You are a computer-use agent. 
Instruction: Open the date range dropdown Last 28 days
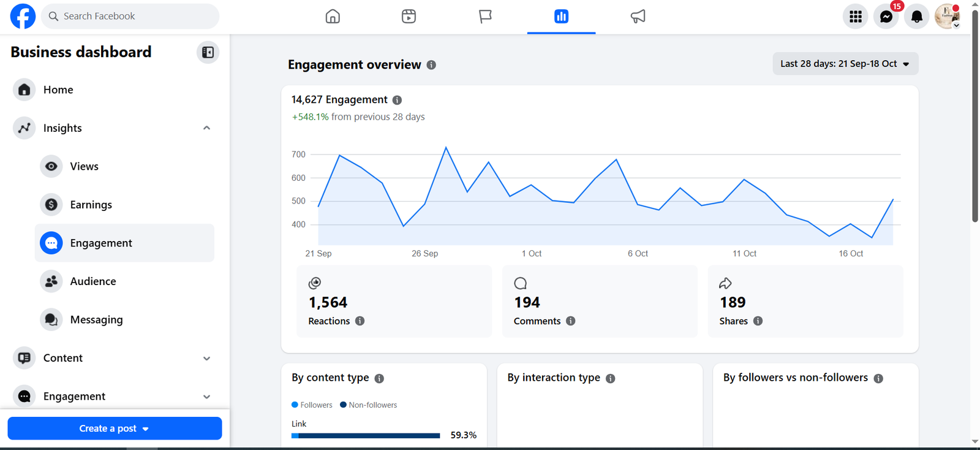coord(845,64)
